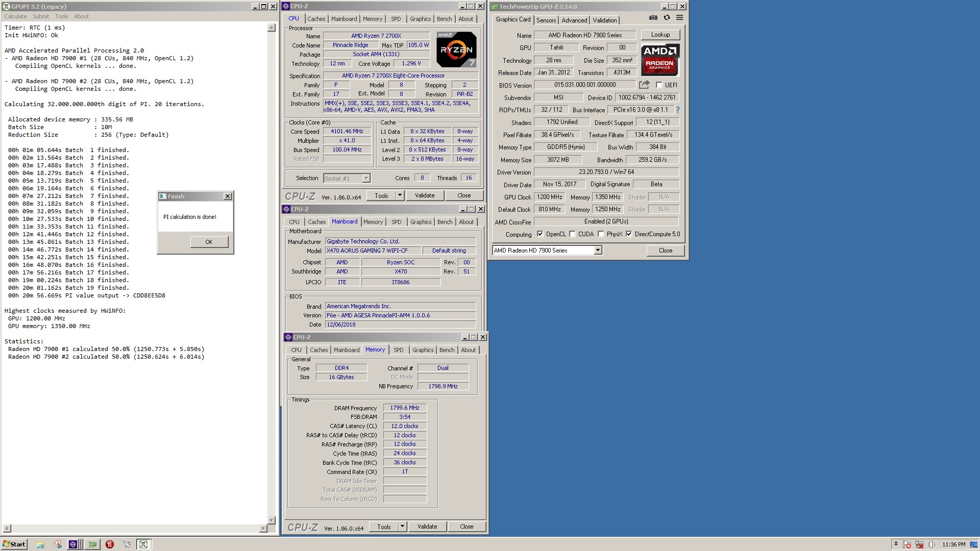This screenshot has height=551, width=980.
Task: Click the BIOS export share icon in GPU-Z
Action: point(644,85)
